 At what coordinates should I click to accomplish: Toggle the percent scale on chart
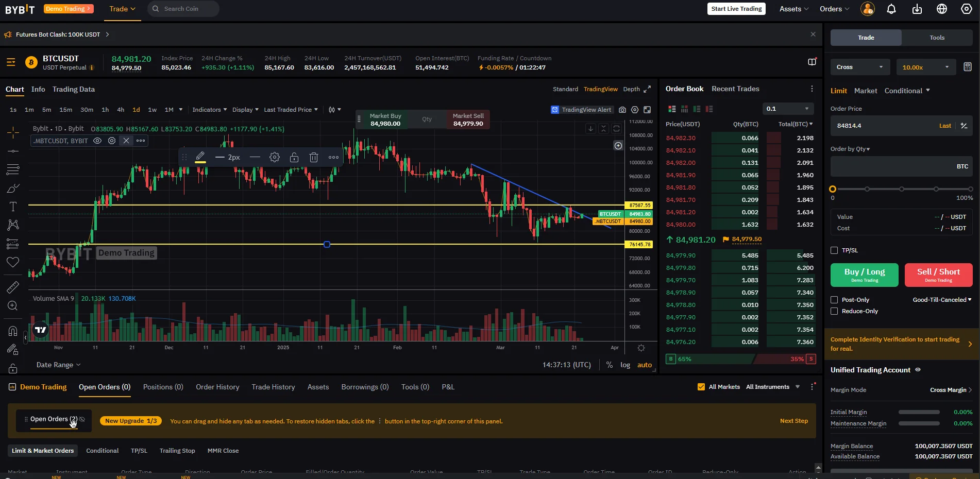pyautogui.click(x=610, y=365)
